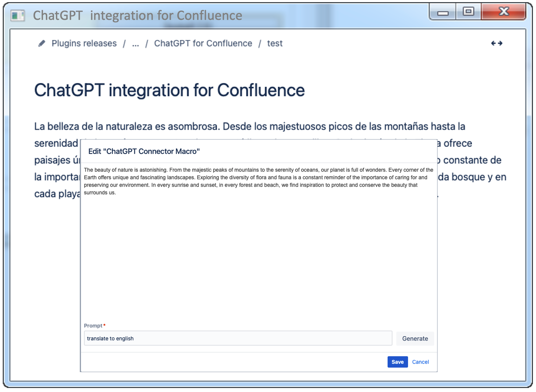The image size is (536, 392).
Task: Open ChatGPT for Confluence breadcrumb link
Action: click(203, 43)
